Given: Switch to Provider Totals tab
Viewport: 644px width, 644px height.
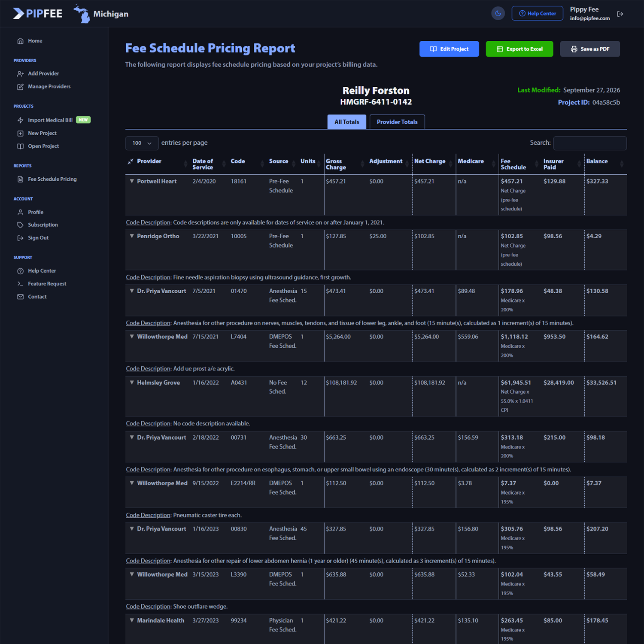Looking at the screenshot, I should (397, 122).
